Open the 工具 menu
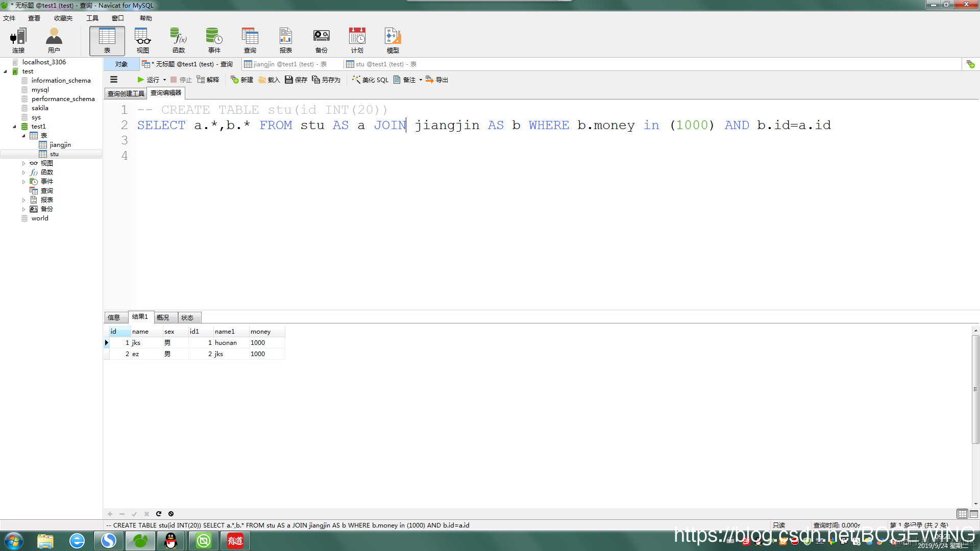 click(92, 18)
